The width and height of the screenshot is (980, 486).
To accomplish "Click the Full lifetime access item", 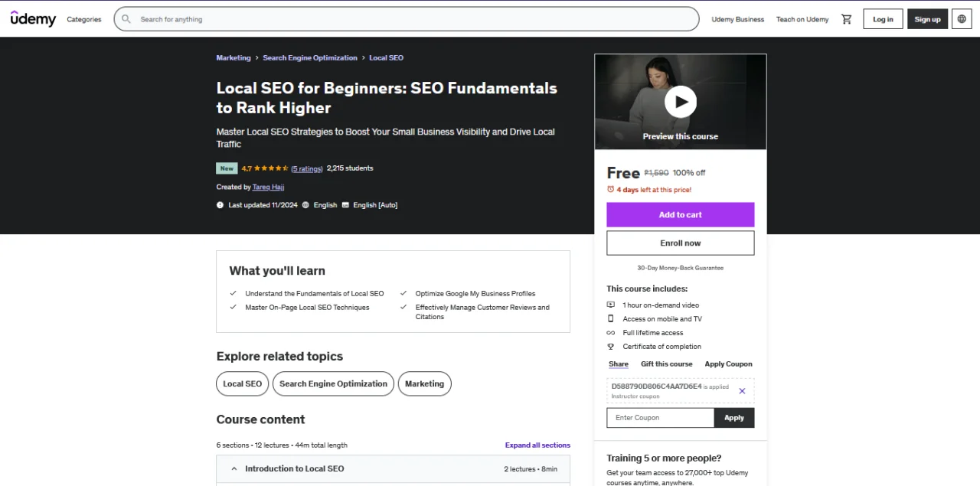I will pos(653,333).
